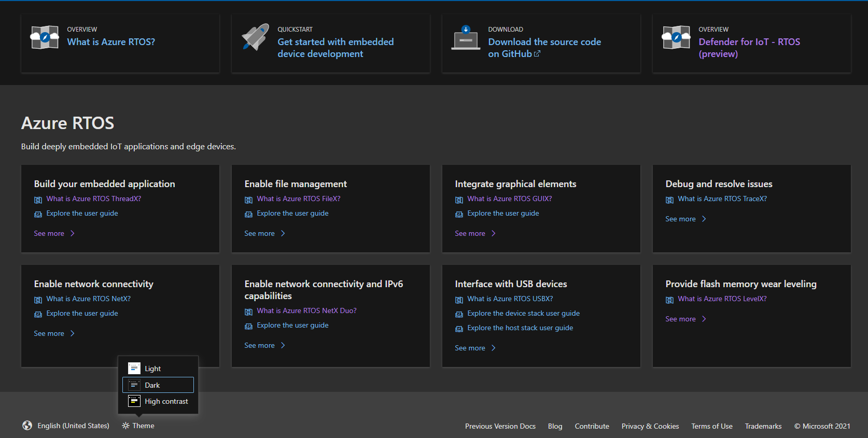
Task: Open Download the source code on GitHub
Action: pyautogui.click(x=544, y=48)
